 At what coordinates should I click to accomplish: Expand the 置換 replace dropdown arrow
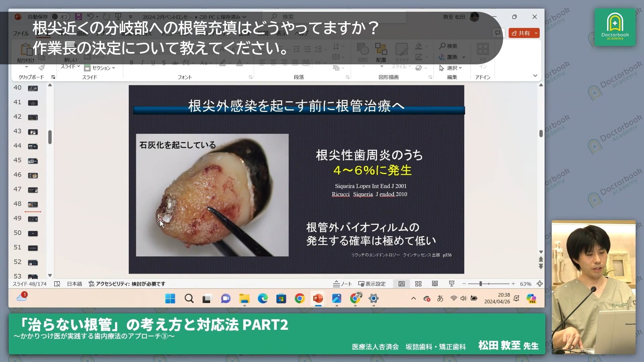pyautogui.click(x=464, y=57)
